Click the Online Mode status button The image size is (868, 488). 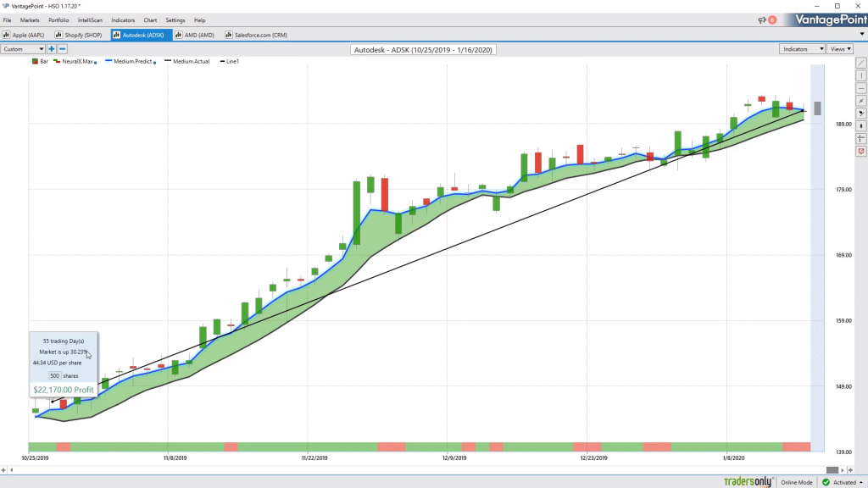[797, 482]
